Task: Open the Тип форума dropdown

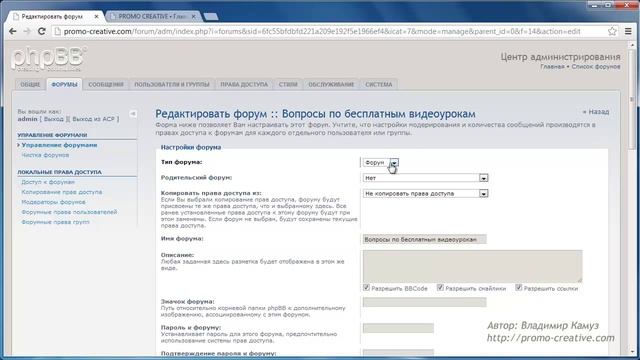Action: pos(381,162)
